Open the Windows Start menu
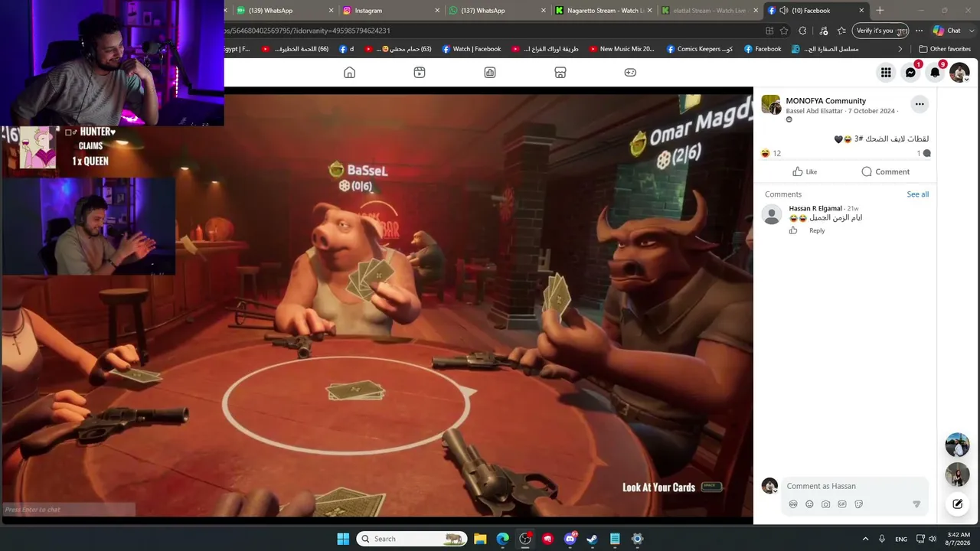The width and height of the screenshot is (980, 551). click(343, 539)
